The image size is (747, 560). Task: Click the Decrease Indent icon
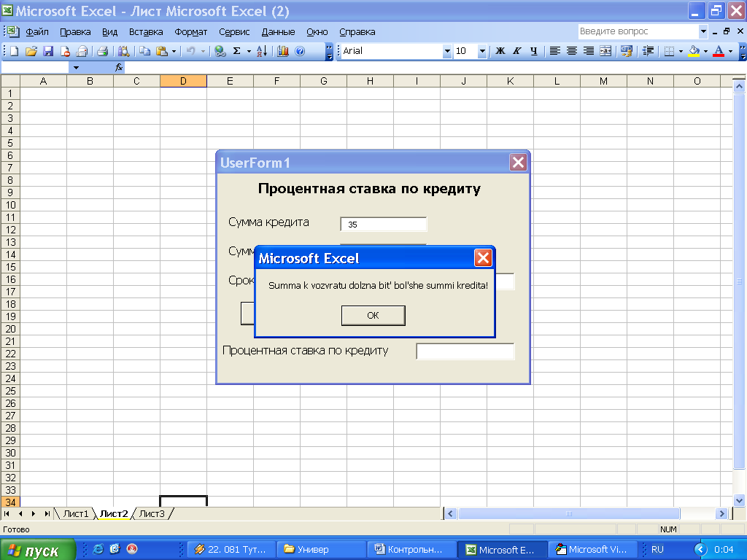[648, 51]
